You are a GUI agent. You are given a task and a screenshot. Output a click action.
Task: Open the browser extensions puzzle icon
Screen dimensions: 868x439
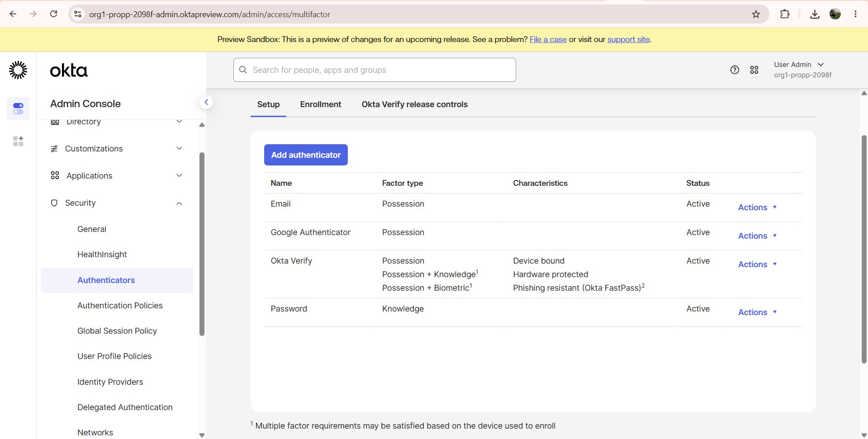785,14
